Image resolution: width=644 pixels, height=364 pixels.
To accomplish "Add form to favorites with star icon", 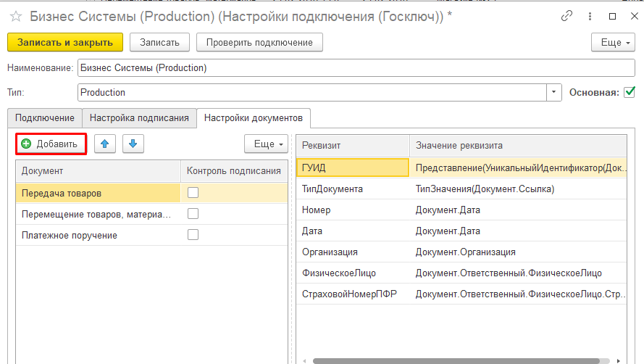I will pos(16,17).
